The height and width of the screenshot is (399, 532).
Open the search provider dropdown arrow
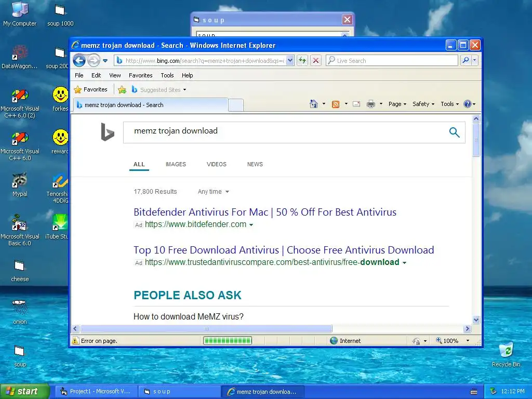475,60
